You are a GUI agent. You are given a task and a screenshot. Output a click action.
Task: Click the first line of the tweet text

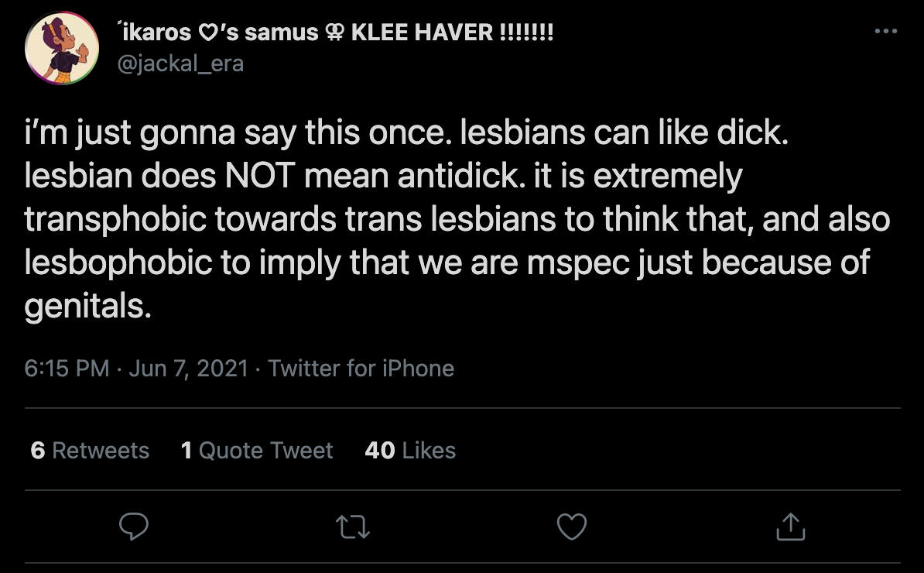tap(406, 134)
